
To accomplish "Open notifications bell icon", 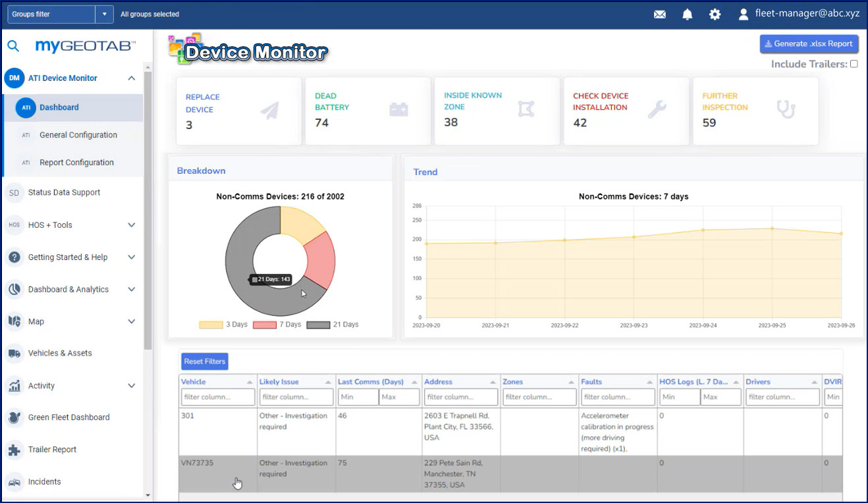I will coord(687,14).
